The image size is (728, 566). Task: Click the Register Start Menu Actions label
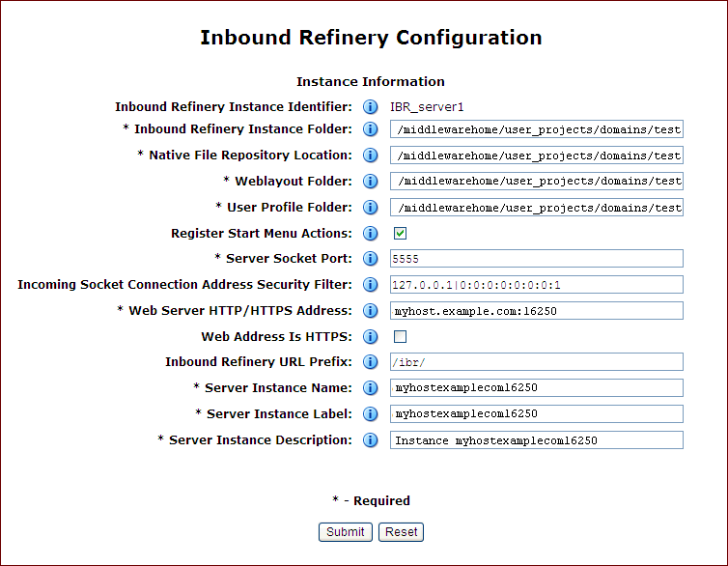click(262, 233)
